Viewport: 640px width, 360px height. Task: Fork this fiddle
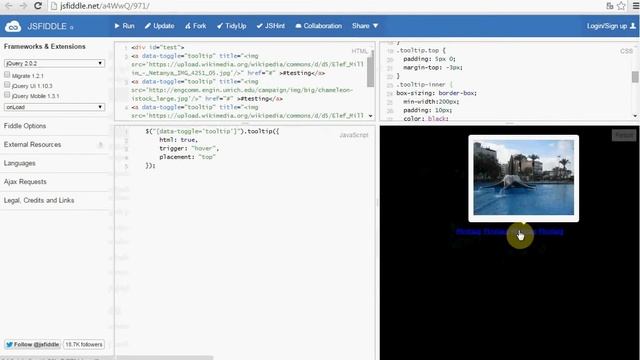tap(196, 26)
